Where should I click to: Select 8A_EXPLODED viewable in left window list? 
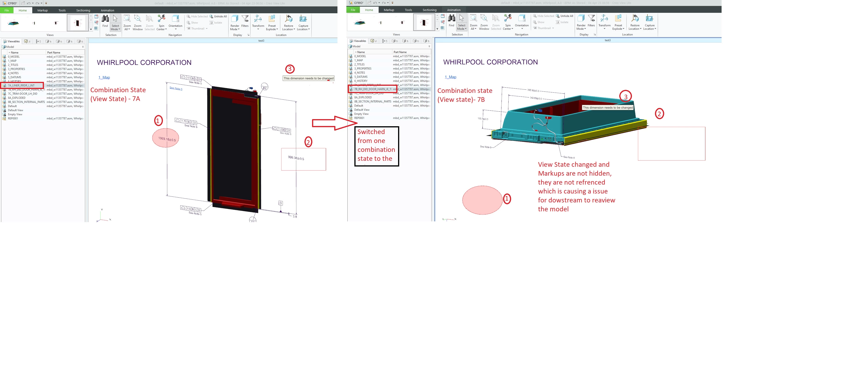pos(17,98)
